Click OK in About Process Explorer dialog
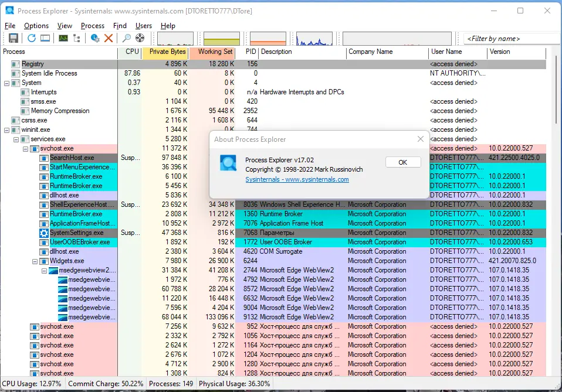The image size is (562, 392). point(403,162)
